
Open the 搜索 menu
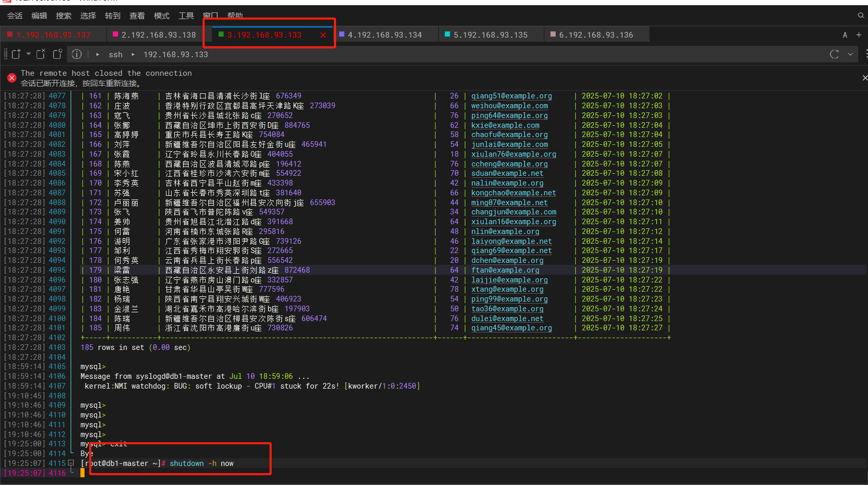63,15
